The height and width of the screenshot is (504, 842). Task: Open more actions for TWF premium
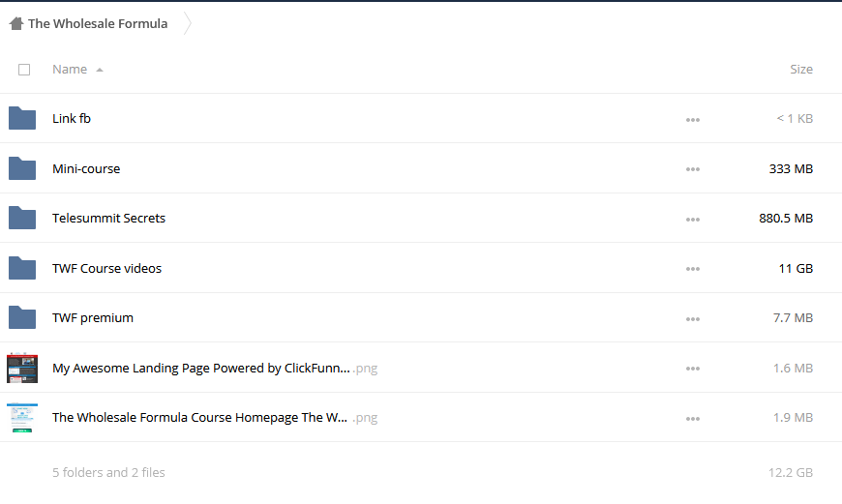click(693, 319)
